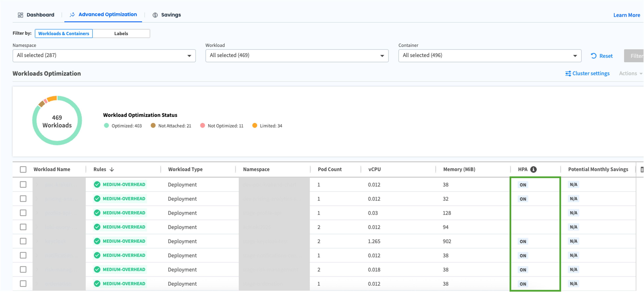Click first row's green MEDIUM-OVERHEAD check icon
This screenshot has height=292, width=644.
(x=97, y=184)
